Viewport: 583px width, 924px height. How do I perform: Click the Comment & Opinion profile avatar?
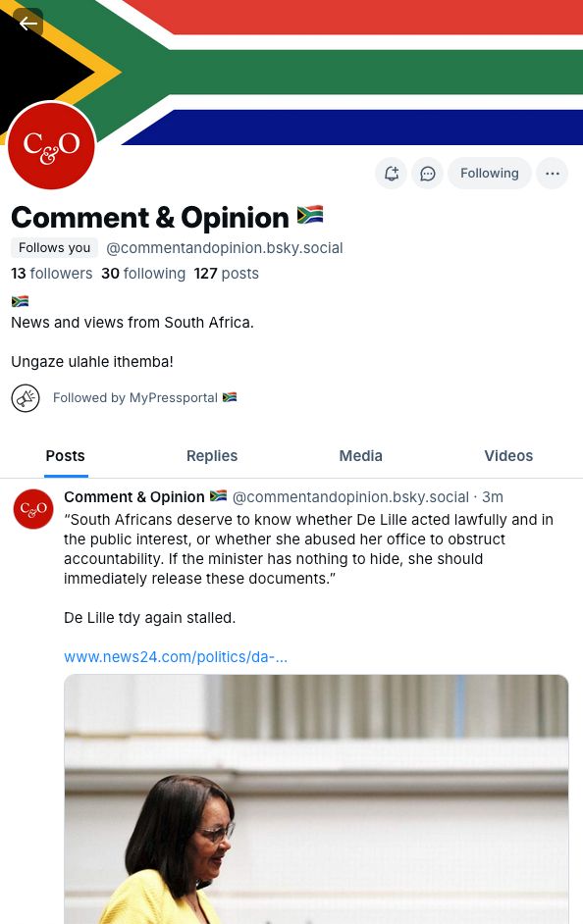pos(51,145)
